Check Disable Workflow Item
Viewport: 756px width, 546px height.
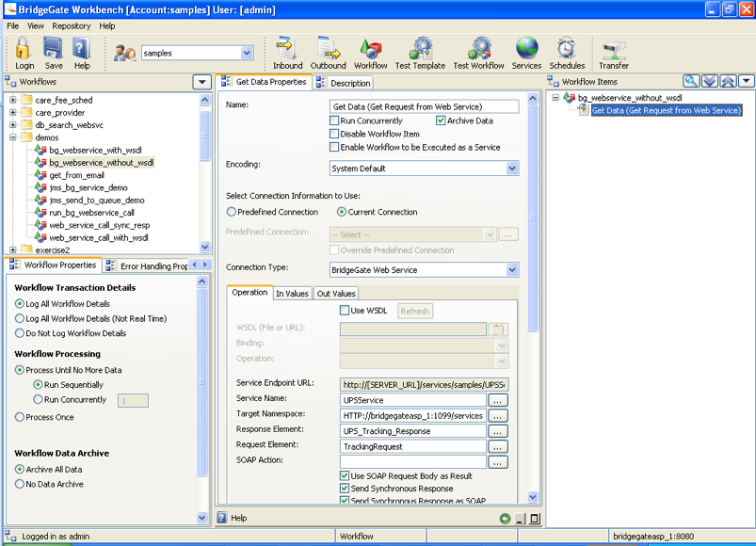pos(334,134)
